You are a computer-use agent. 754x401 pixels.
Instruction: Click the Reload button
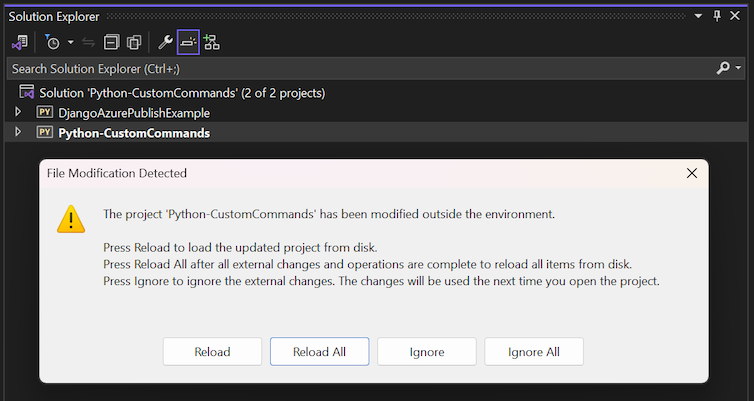(x=212, y=351)
